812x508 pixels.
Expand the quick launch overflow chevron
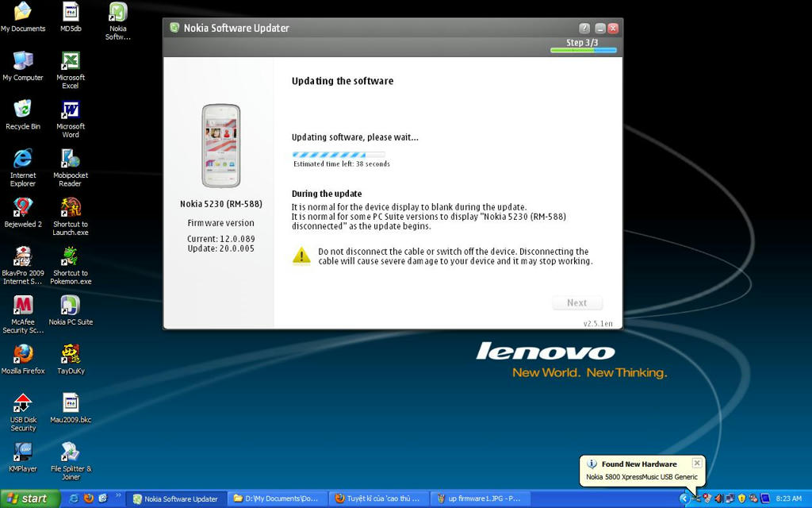(x=118, y=496)
